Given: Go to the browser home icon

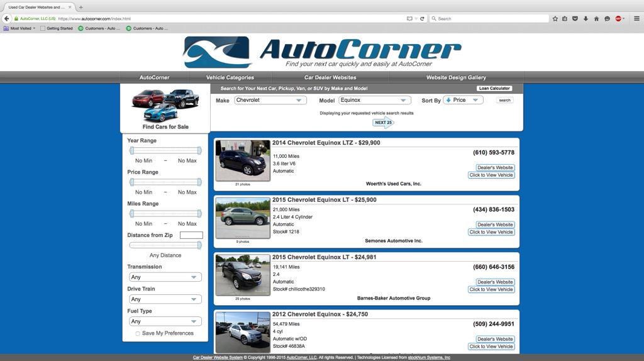Looking at the screenshot, I should [x=596, y=18].
